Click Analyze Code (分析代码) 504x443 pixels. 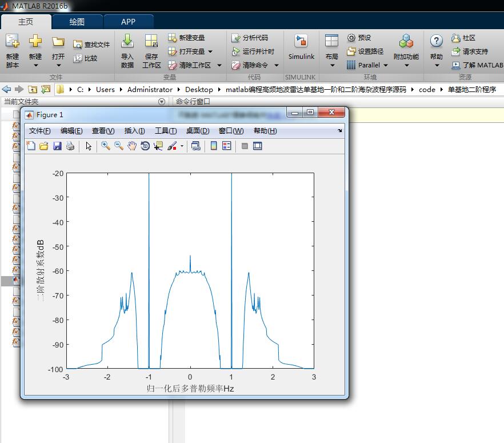[x=249, y=38]
